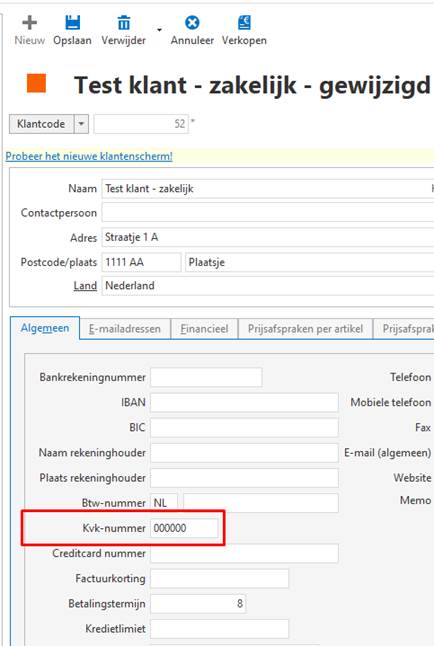Select the Algemeen tab
This screenshot has height=646, width=434.
tap(45, 328)
